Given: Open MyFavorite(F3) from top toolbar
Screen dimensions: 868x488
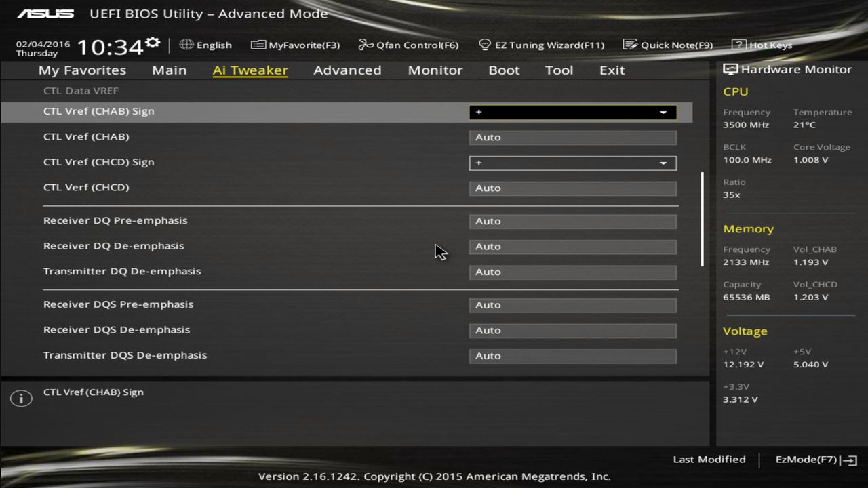Looking at the screenshot, I should [x=295, y=45].
